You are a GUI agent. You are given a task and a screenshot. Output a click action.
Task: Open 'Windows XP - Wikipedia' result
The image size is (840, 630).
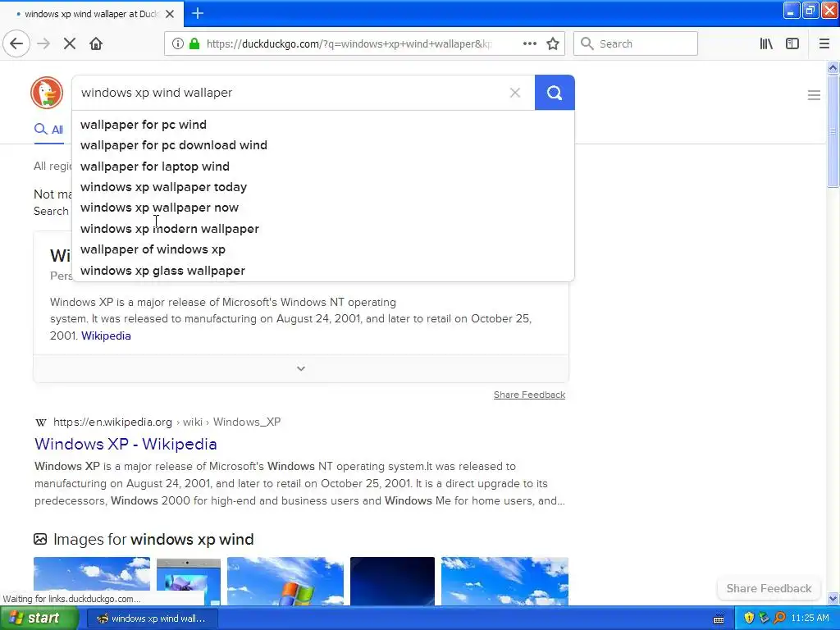point(126,444)
